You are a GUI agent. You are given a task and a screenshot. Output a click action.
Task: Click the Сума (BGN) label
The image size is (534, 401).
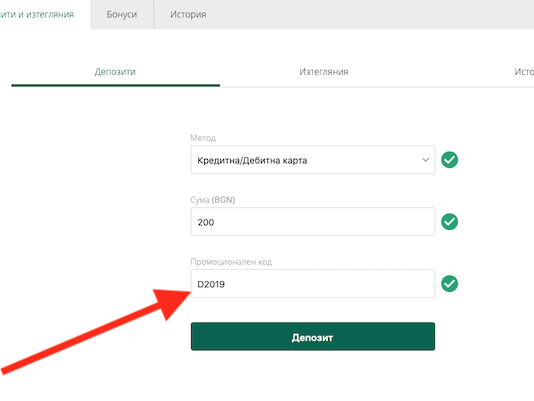tap(213, 200)
